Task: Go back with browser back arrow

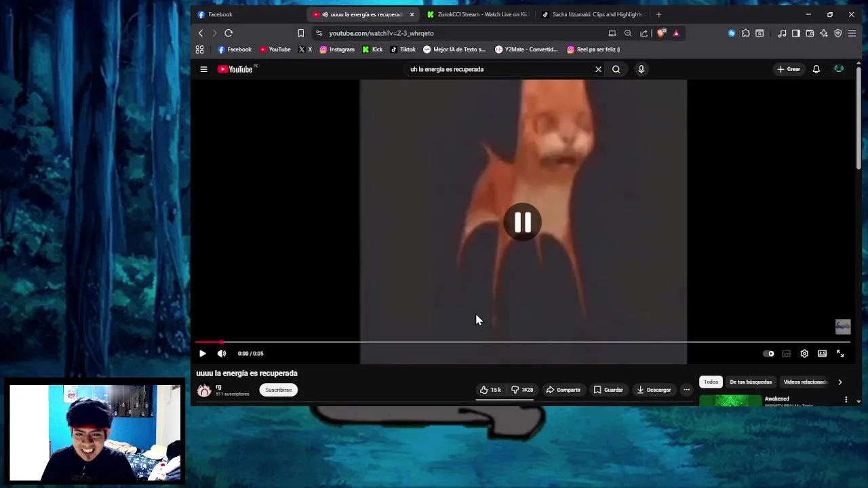Action: point(201,33)
